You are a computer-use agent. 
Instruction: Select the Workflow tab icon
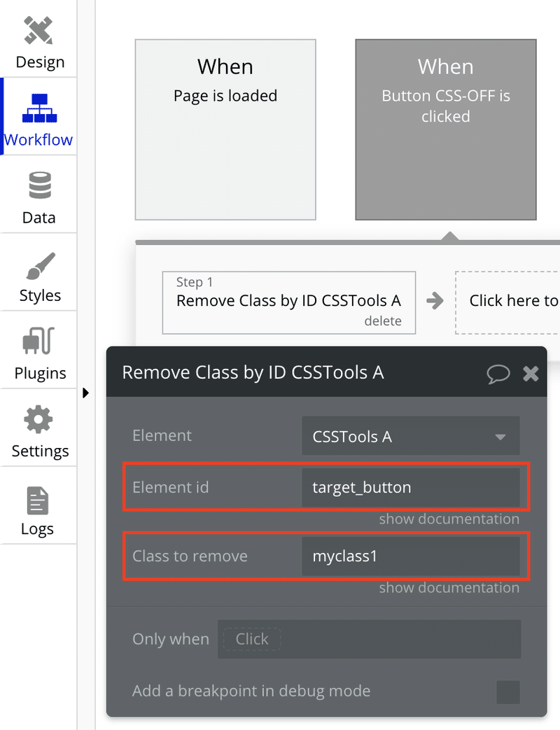coord(40,108)
